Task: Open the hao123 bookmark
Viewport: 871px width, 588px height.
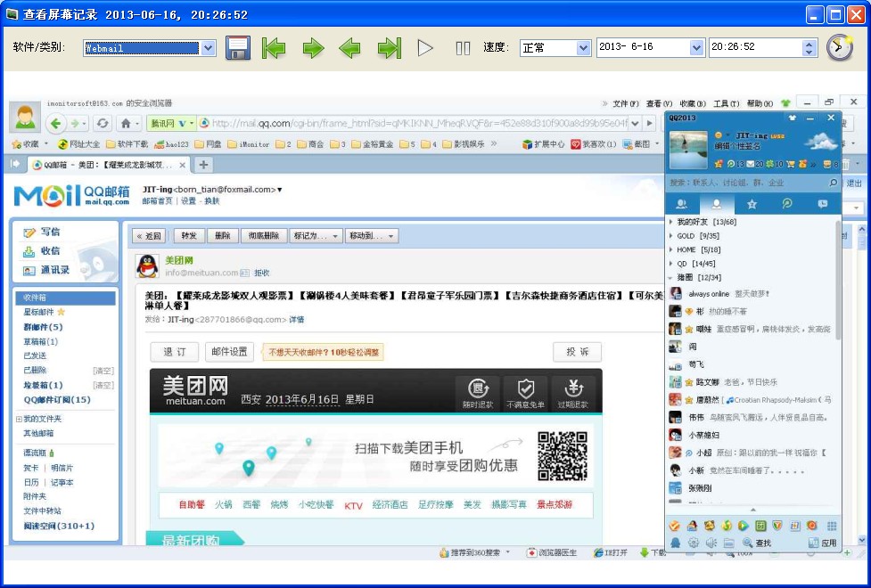Action: pos(172,144)
